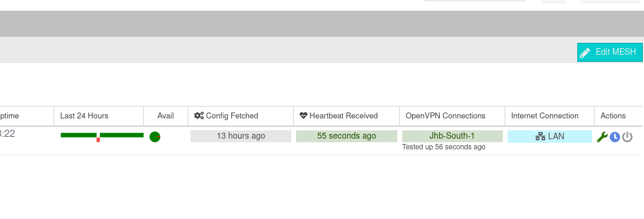Viewport: 644px width, 219px height.
Task: Click the Tested up 56 seconds ago text
Action: pyautogui.click(x=444, y=147)
